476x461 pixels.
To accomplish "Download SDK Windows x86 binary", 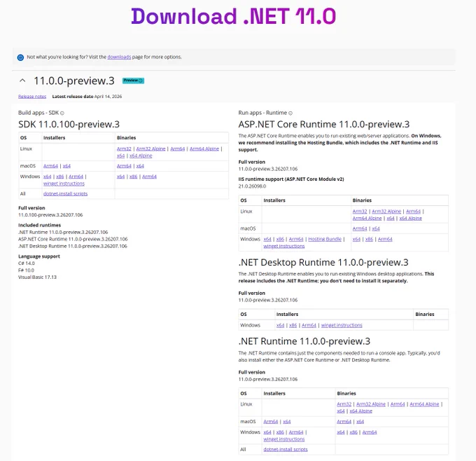I will pyautogui.click(x=133, y=177).
